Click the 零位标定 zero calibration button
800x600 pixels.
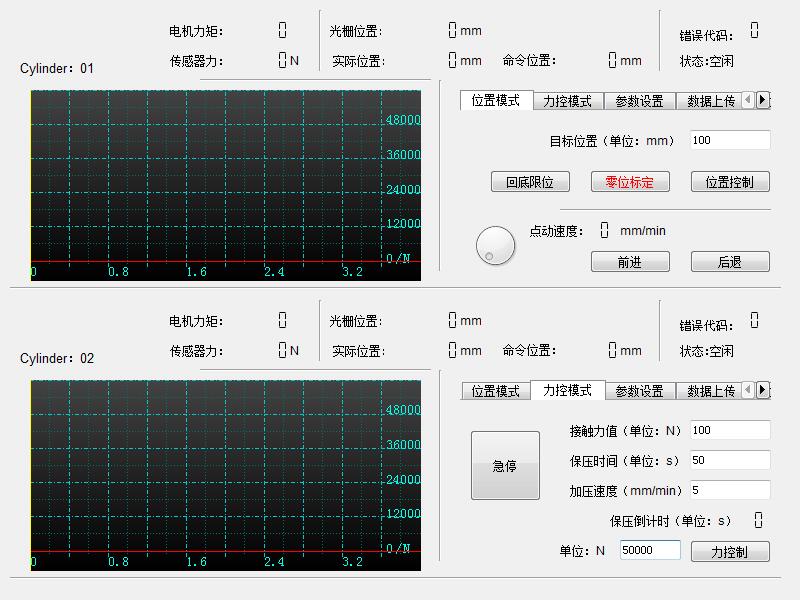pos(630,182)
